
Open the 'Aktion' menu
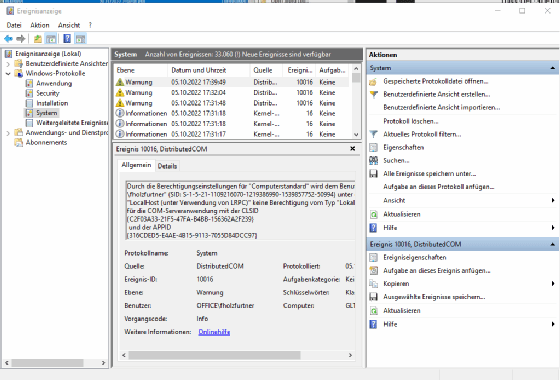point(40,25)
